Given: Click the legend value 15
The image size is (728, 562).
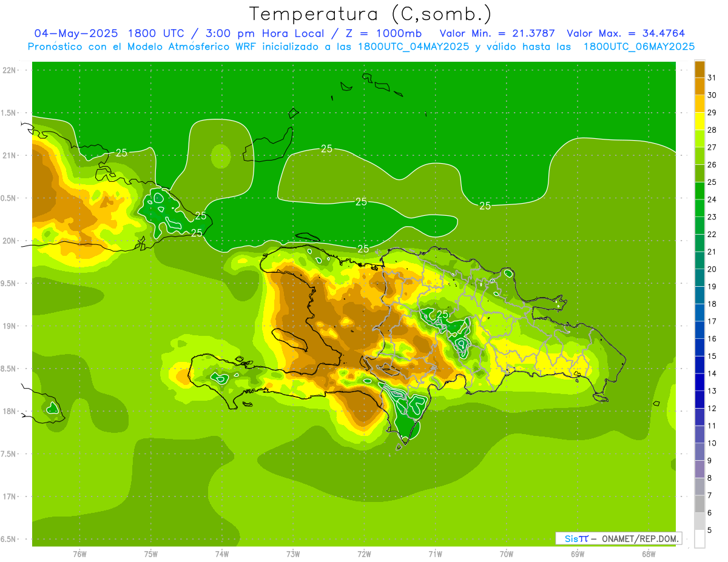Looking at the screenshot, I should (x=712, y=356).
